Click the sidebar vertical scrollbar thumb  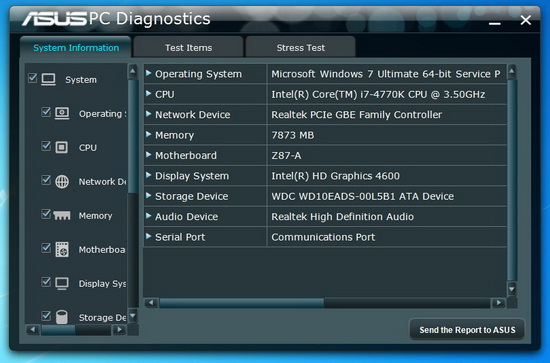(133, 136)
